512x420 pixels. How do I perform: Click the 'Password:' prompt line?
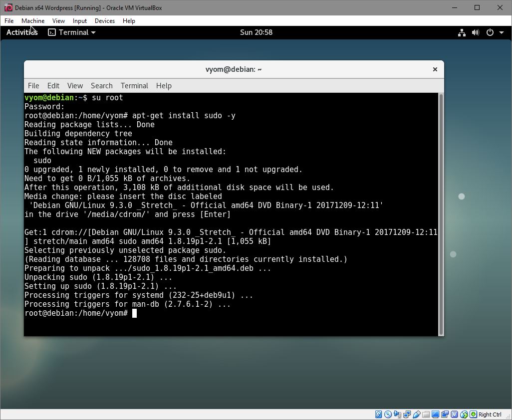(44, 106)
